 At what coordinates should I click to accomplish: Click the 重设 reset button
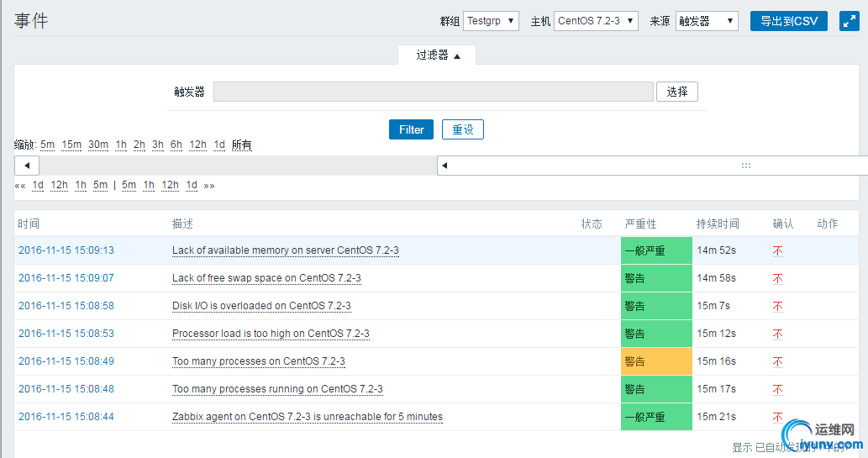click(463, 129)
